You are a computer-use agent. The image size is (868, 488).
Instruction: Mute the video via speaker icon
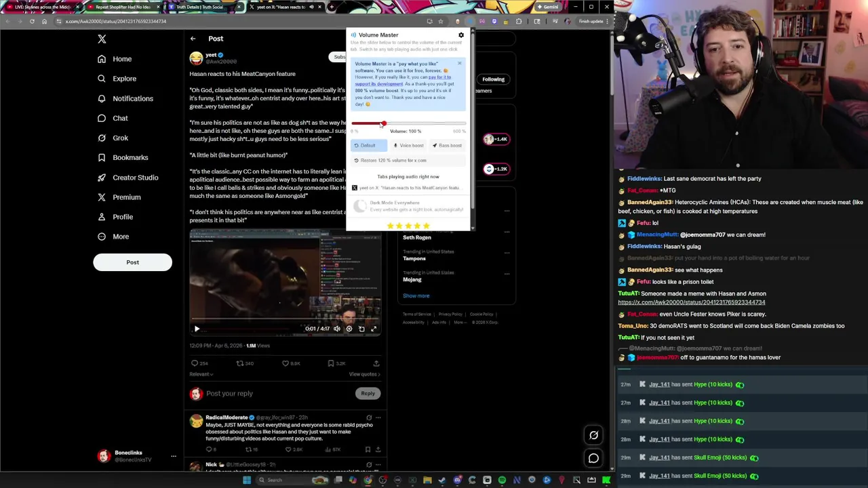pos(337,329)
